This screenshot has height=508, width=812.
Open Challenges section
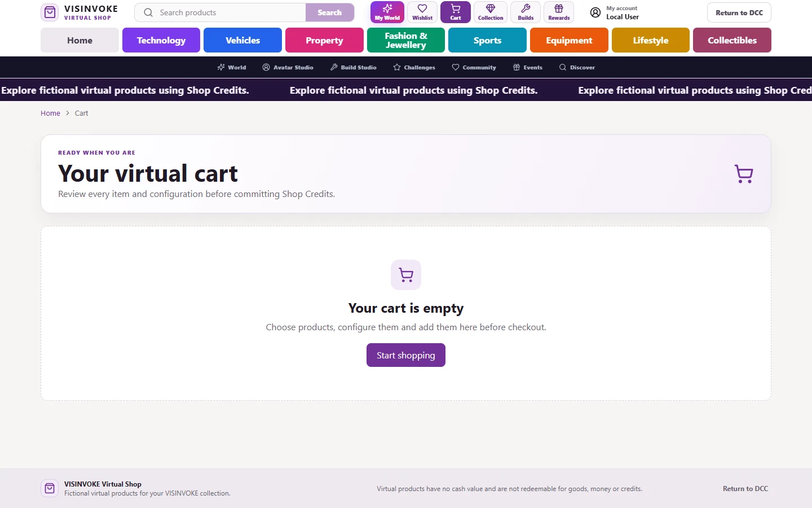pos(414,67)
